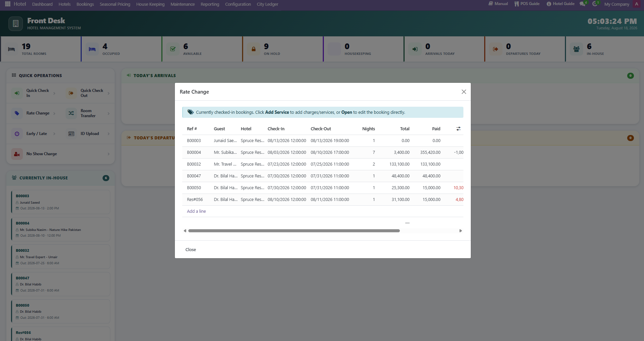Open the B00047 in-house card

[61, 284]
